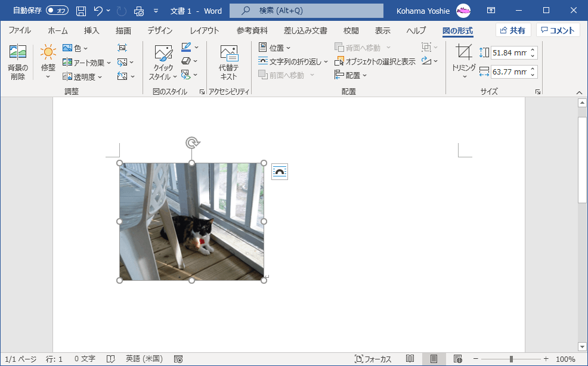This screenshot has width=588, height=366.
Task: Click the Align (配置) icon
Action: [x=339, y=75]
